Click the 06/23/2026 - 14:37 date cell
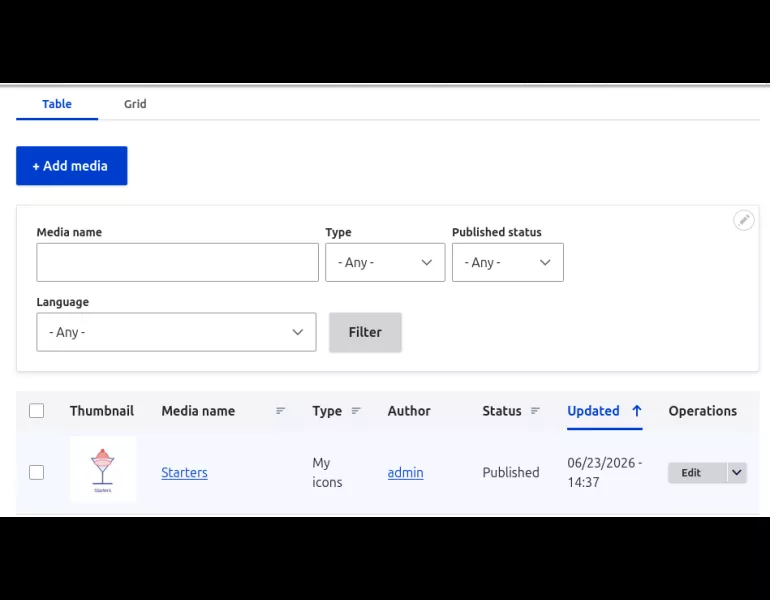The width and height of the screenshot is (770, 600). [605, 472]
